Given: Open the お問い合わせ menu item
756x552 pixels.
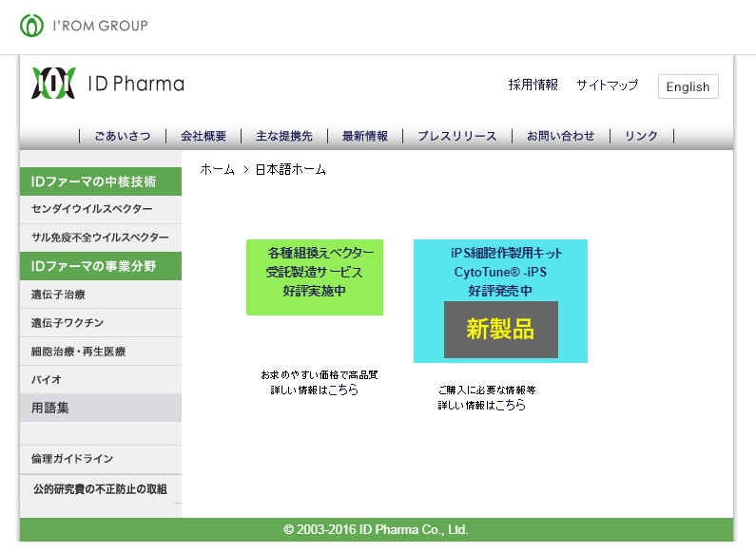Looking at the screenshot, I should [561, 136].
